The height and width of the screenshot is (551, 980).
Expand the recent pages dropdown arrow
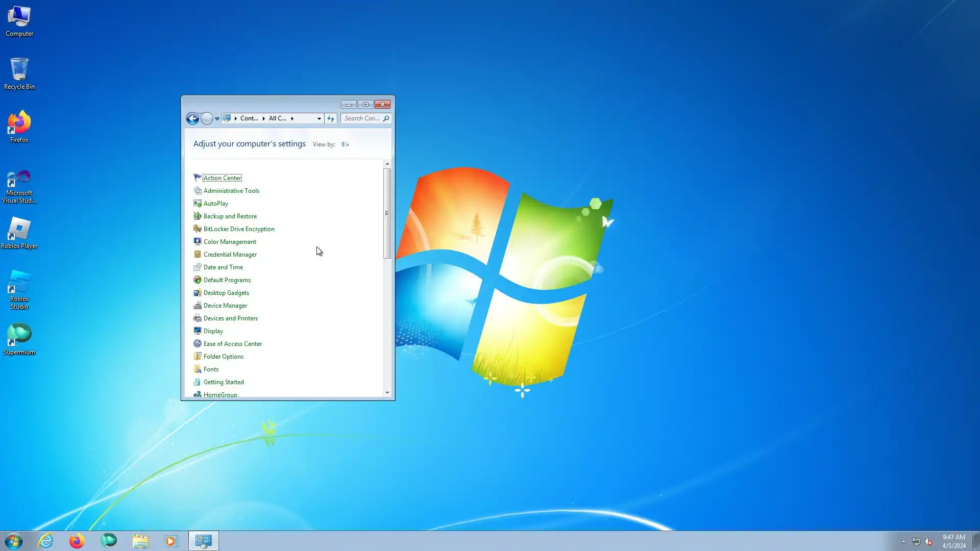click(x=217, y=118)
